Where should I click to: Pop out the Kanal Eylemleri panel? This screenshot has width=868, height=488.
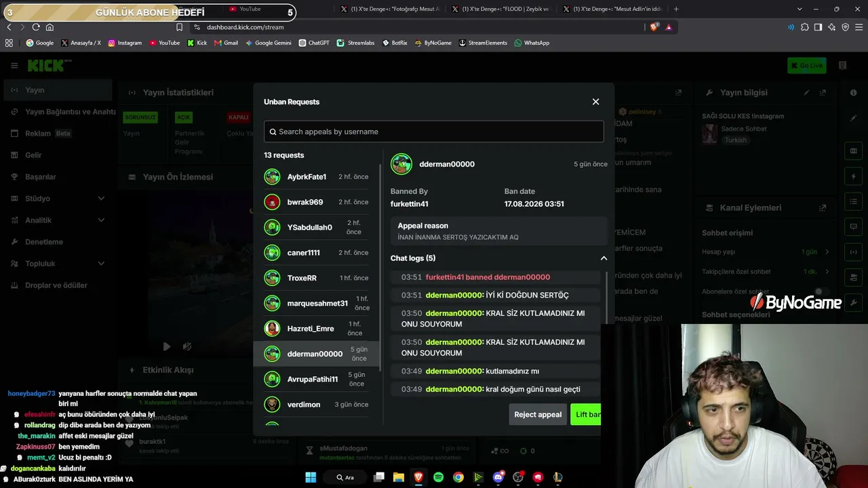[x=823, y=208]
